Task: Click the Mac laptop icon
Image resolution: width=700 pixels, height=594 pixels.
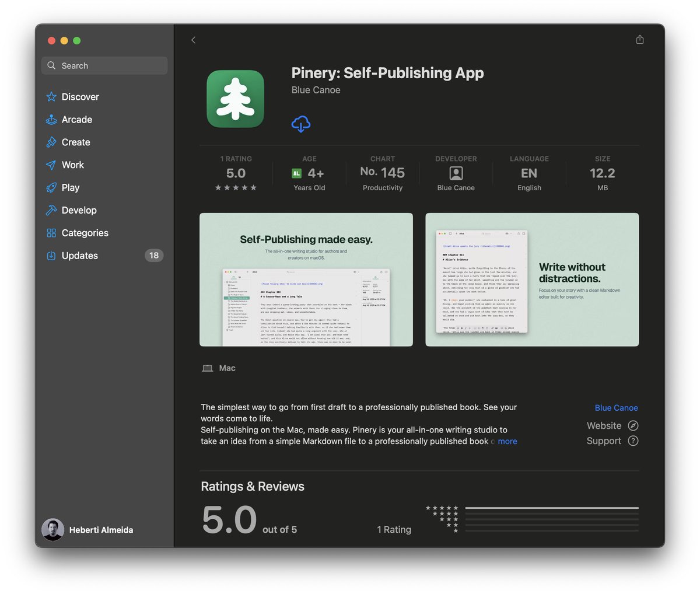Action: tap(207, 368)
